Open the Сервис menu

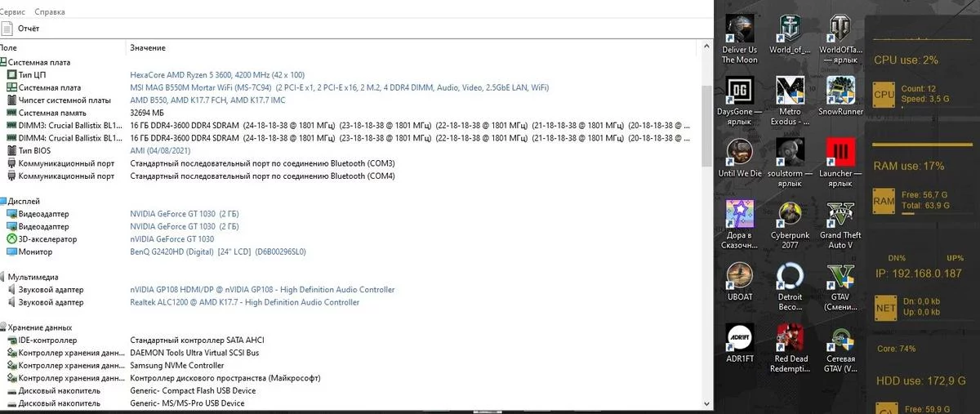tap(12, 12)
